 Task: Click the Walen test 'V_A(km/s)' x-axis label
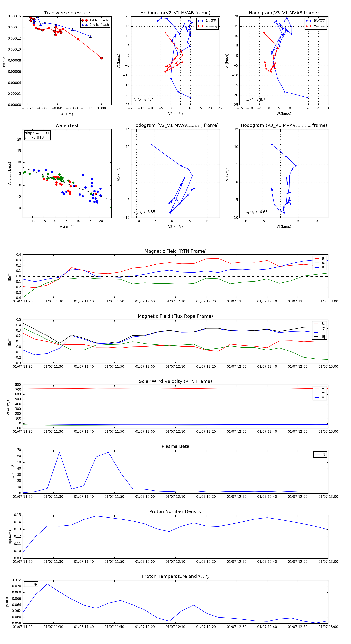pyautogui.click(x=67, y=227)
